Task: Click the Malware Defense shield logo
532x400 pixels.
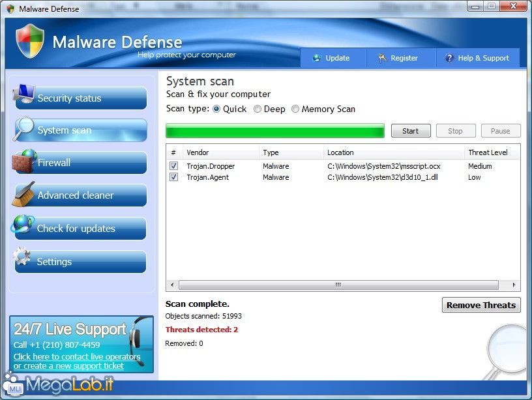Action: tap(30, 41)
